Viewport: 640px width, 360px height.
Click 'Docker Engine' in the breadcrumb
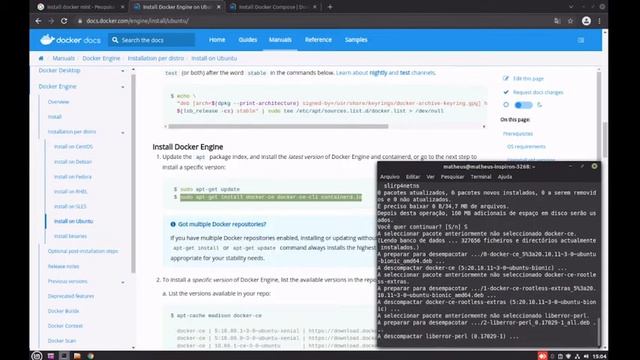click(x=101, y=58)
